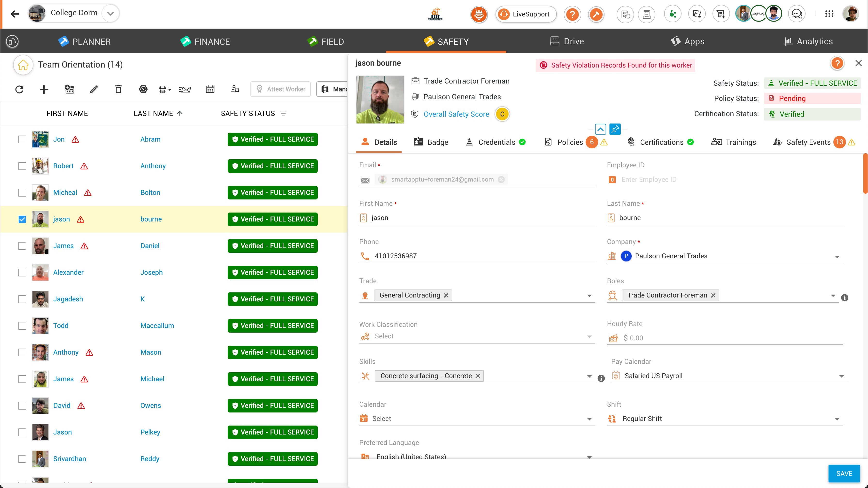Check the box for Jon Abram

tap(22, 139)
